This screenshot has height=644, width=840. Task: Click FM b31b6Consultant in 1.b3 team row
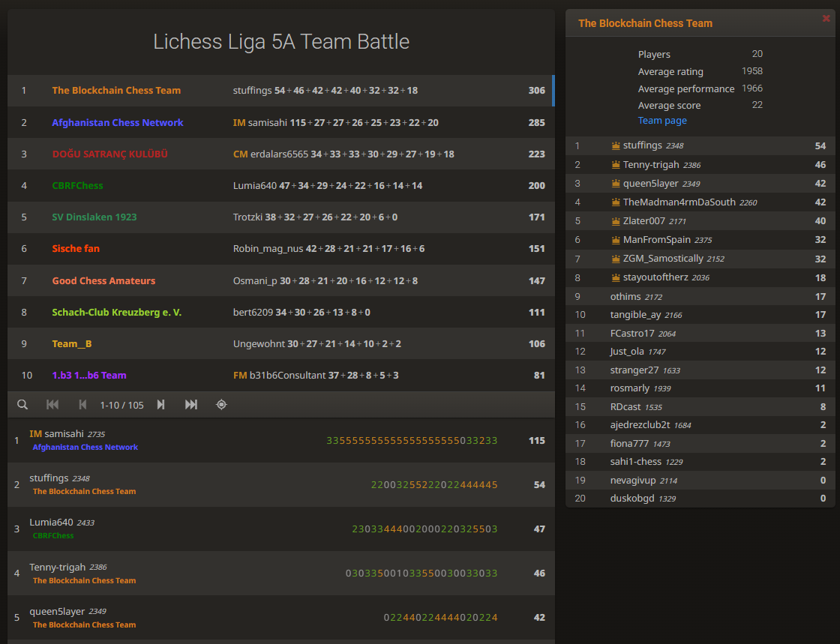click(279, 376)
